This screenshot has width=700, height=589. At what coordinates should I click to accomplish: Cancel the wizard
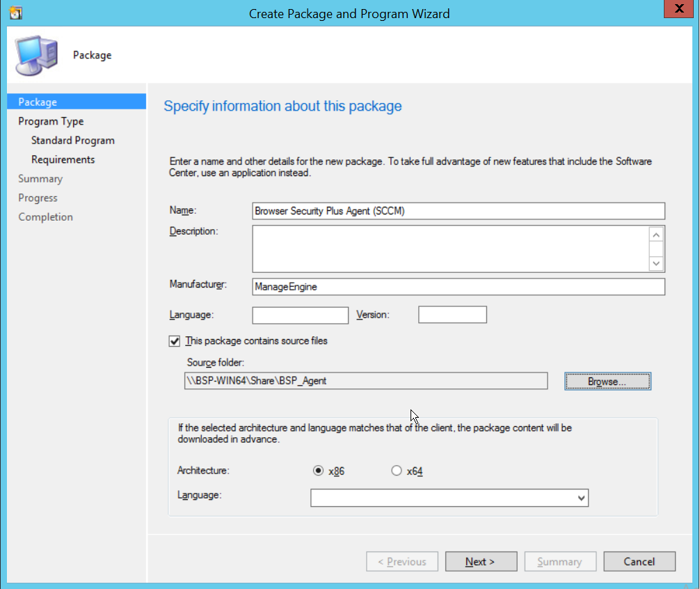tap(639, 562)
